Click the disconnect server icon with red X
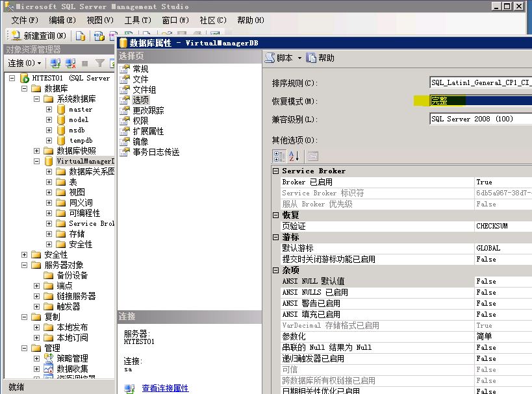The width and height of the screenshot is (532, 394). (x=70, y=64)
